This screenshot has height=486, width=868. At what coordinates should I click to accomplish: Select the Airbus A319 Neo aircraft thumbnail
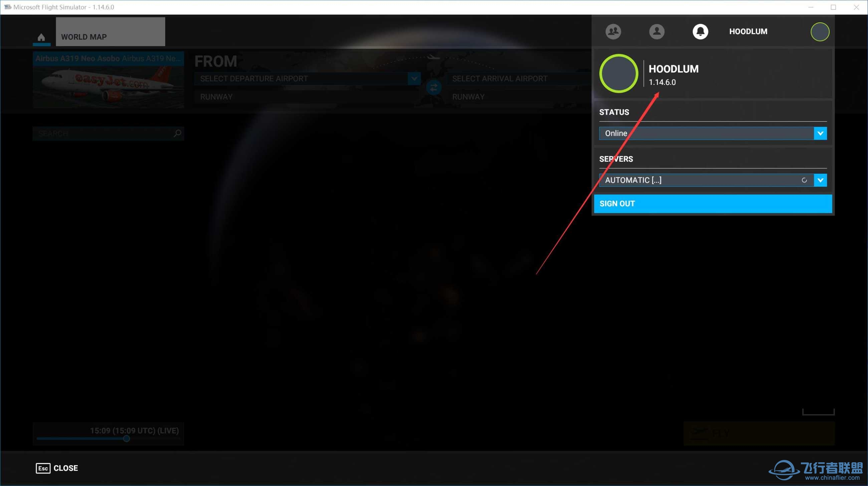tap(108, 80)
